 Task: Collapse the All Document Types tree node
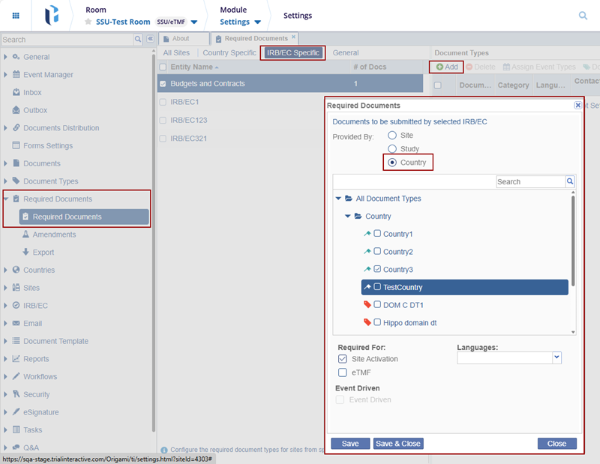point(338,198)
